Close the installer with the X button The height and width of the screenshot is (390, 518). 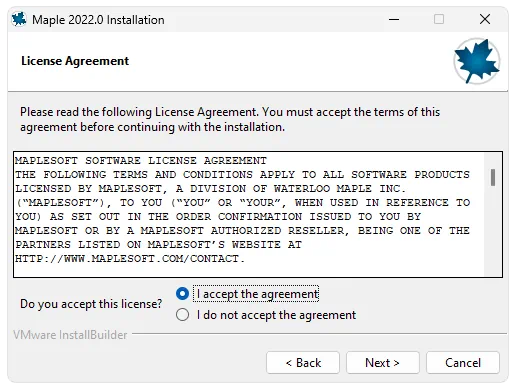tap(485, 19)
